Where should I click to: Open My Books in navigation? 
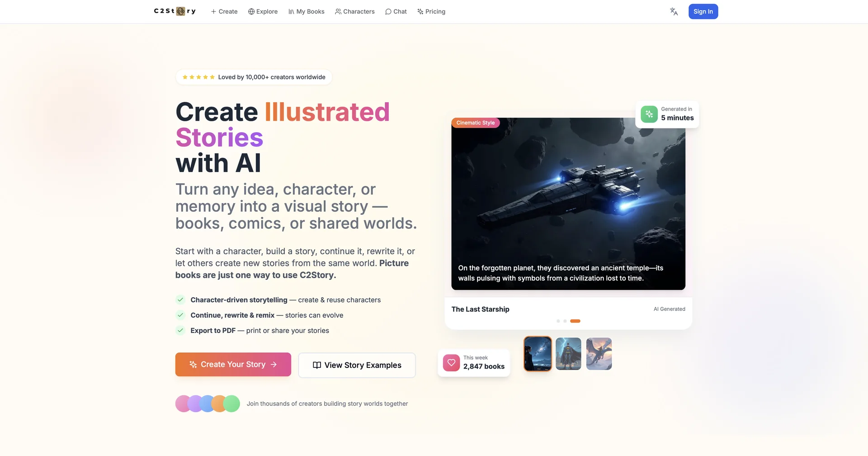click(x=306, y=11)
